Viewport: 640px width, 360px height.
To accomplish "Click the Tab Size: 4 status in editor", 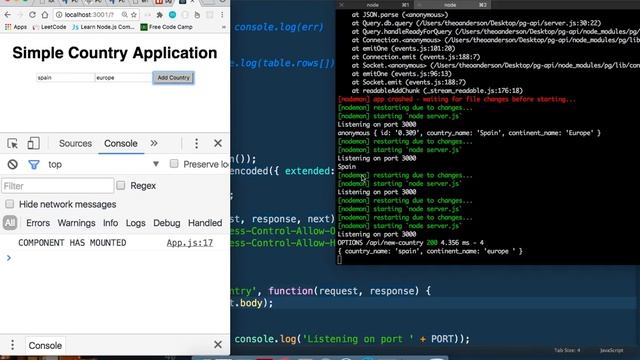I will [x=567, y=350].
